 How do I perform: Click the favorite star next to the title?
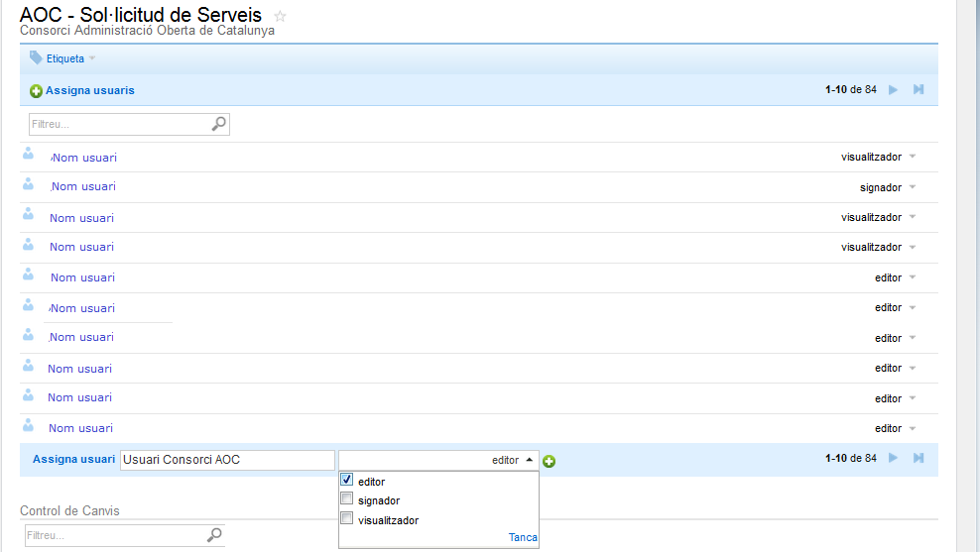tap(280, 16)
